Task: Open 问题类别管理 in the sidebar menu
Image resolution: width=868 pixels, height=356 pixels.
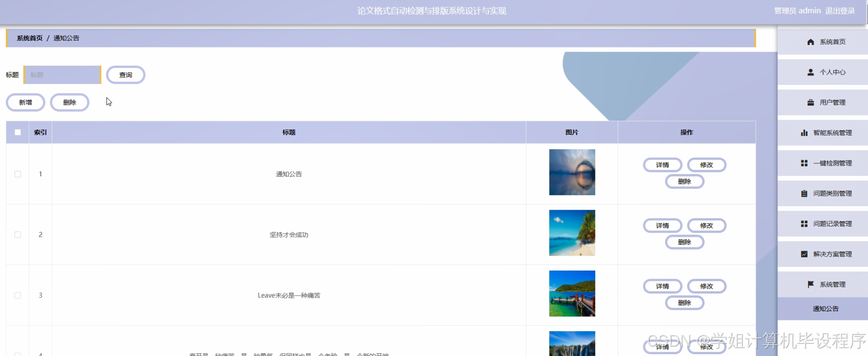Action: pos(823,193)
